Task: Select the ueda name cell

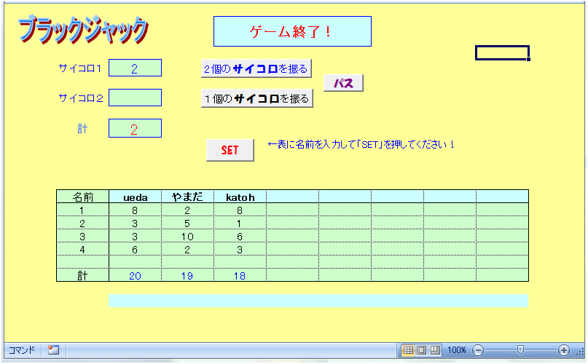Action: (135, 197)
